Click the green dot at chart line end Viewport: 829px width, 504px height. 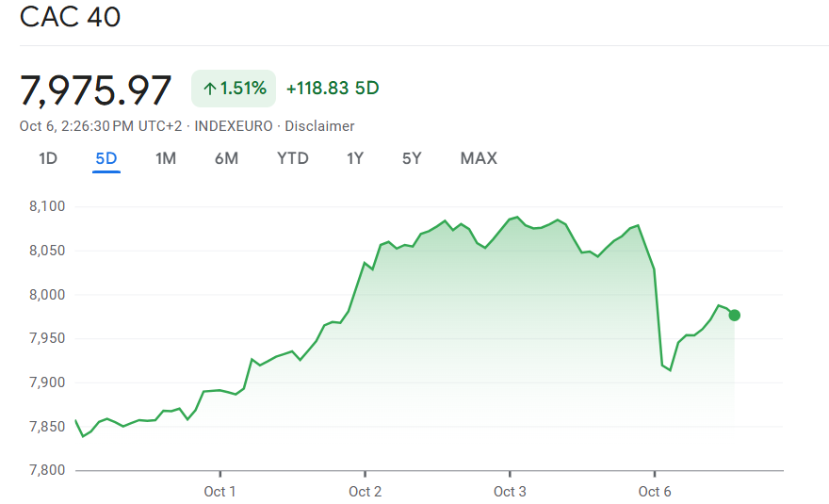click(734, 316)
